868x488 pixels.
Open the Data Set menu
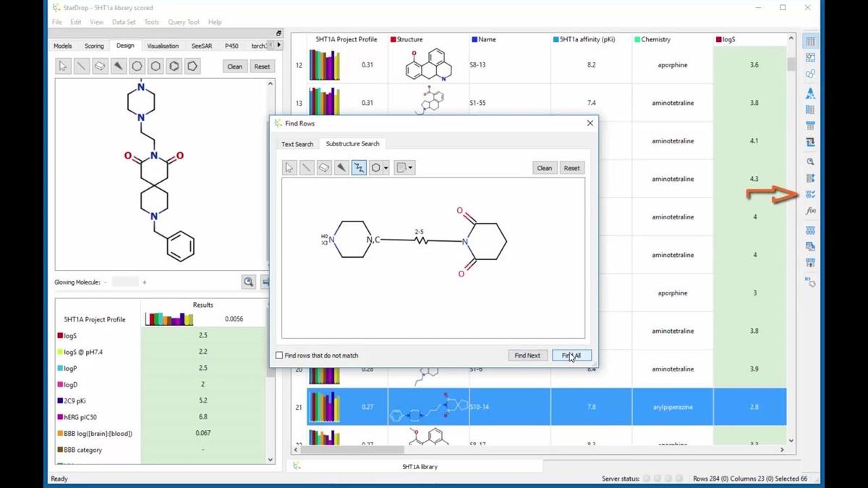point(124,22)
